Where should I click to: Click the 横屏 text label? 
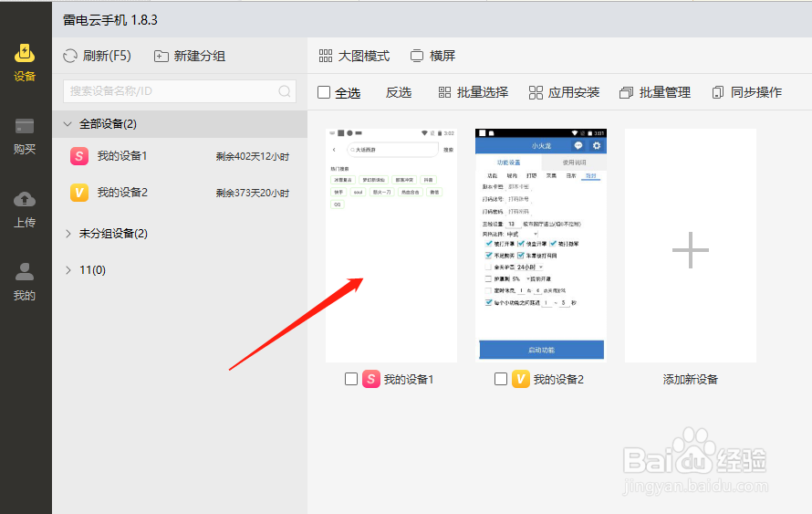[x=442, y=56]
